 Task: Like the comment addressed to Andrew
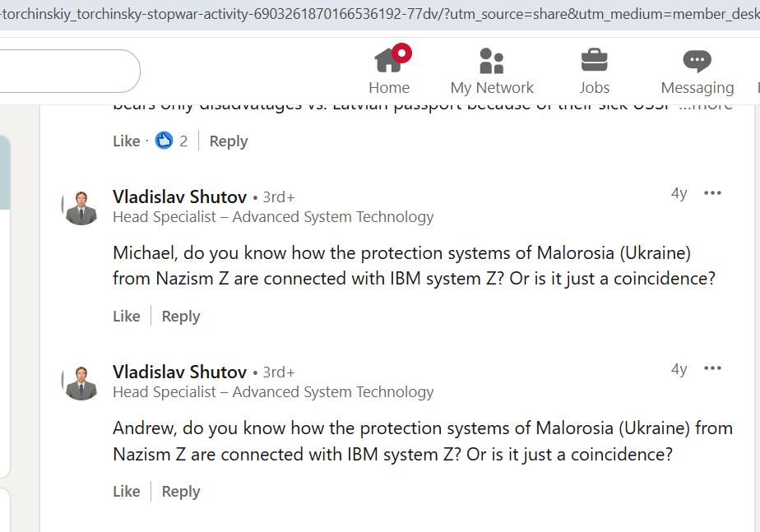pos(127,492)
